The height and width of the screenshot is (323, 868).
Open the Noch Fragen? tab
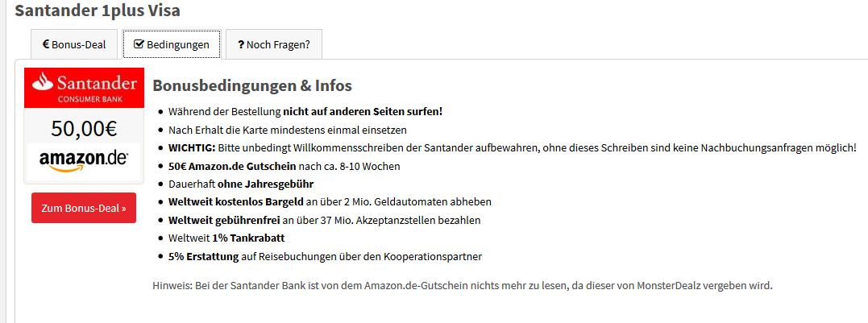point(273,44)
